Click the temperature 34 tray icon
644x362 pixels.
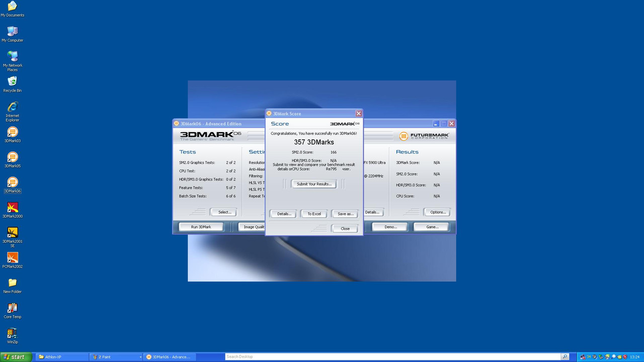pos(589,356)
